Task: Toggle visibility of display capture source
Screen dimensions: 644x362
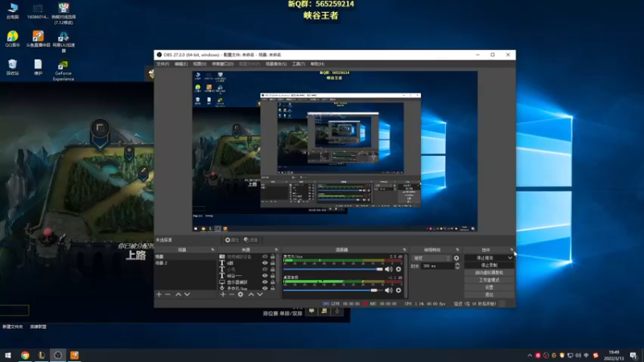Action: point(265,282)
